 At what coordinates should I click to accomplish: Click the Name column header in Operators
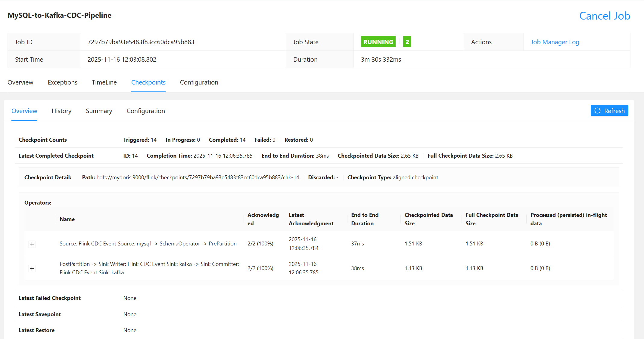tap(67, 219)
